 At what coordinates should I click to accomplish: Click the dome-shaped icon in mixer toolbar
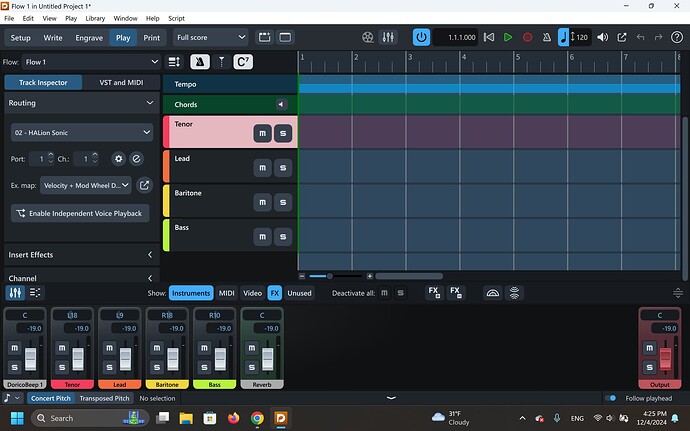click(x=492, y=293)
